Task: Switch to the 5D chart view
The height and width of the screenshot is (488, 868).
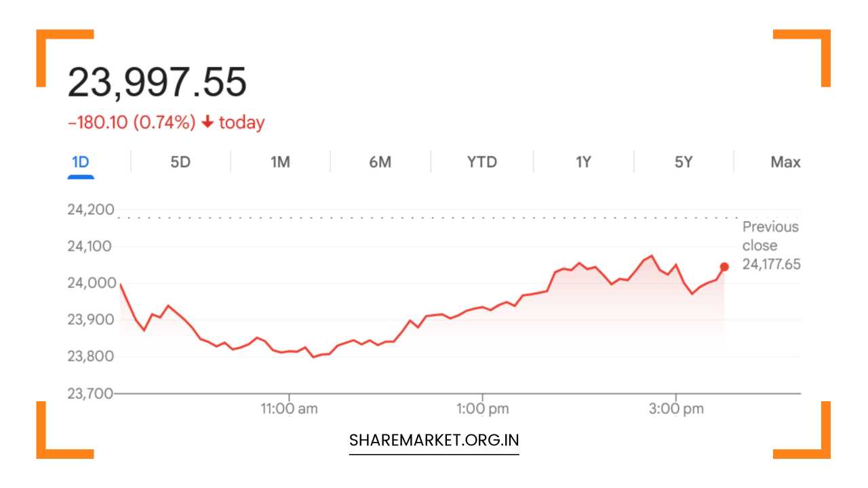Action: (180, 162)
